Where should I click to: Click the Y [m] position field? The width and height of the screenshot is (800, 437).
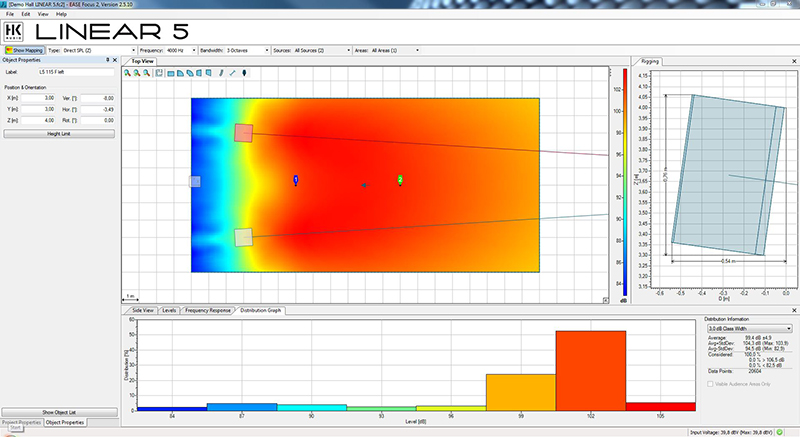coord(38,109)
